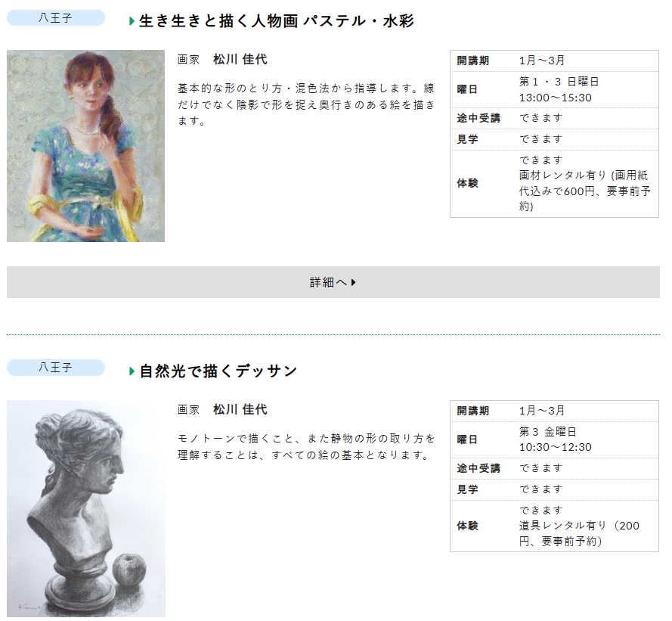Click green arrow beside 自然光で描くデッサン title
The height and width of the screenshot is (621, 672).
point(132,371)
